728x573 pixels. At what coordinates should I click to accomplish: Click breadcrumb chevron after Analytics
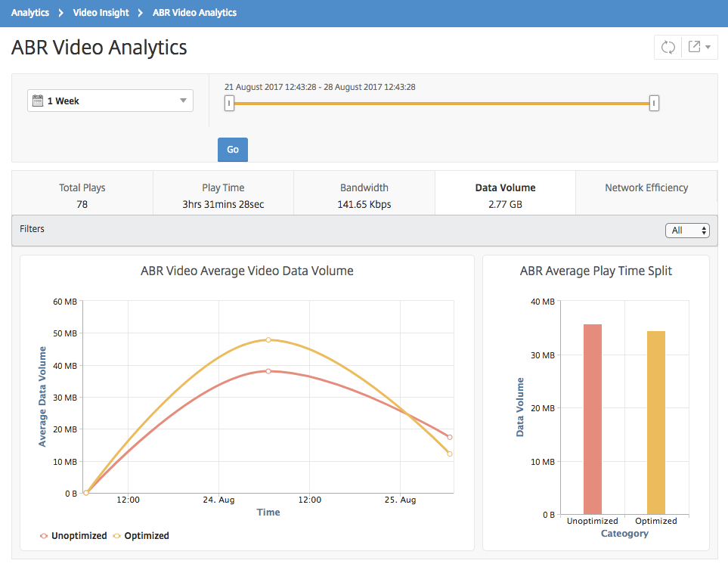point(60,13)
